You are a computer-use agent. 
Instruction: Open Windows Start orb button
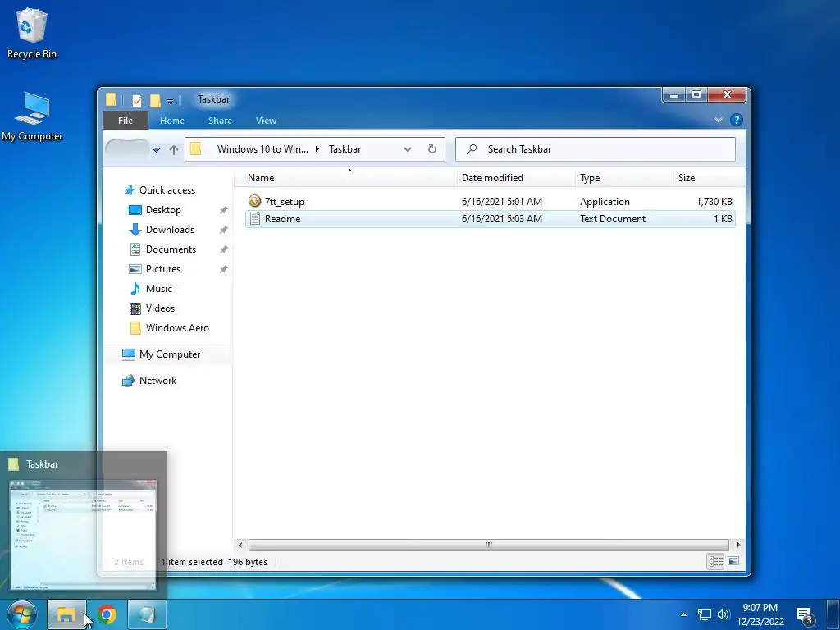coord(21,614)
